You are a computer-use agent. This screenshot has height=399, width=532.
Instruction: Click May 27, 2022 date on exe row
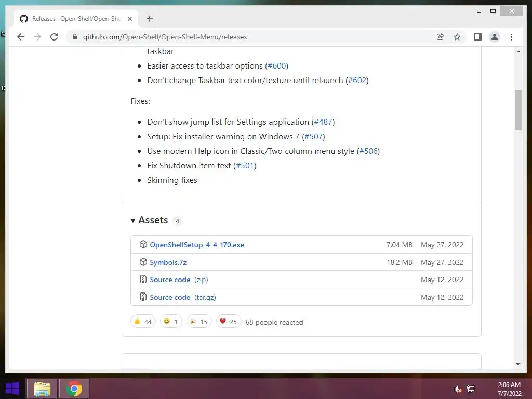442,245
